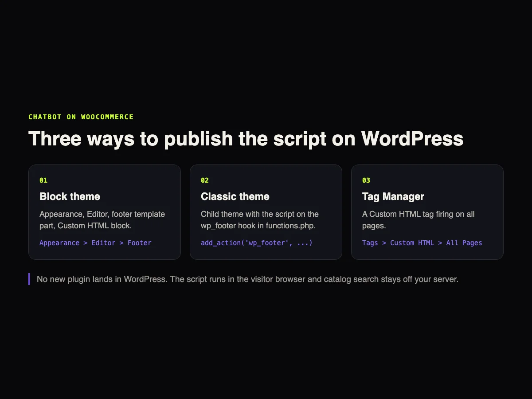The width and height of the screenshot is (532, 399).
Task: Click the '03' number in the third card
Action: click(366, 180)
